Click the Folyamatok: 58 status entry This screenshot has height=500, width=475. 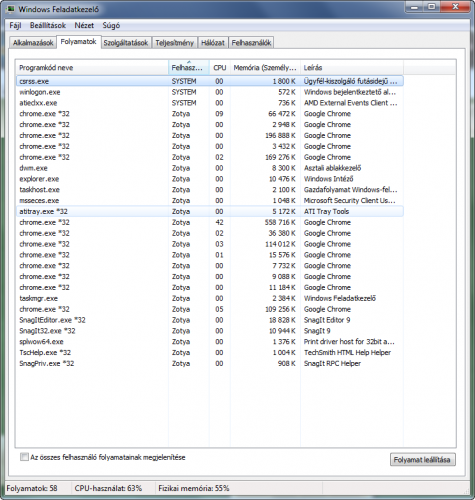32,488
